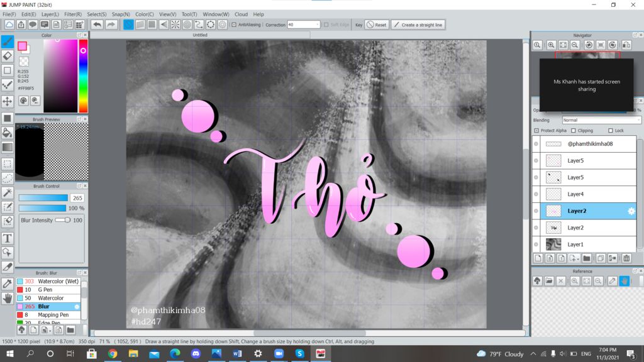Toggle the Clipping checkbox
The image size is (644, 362).
coord(574,131)
